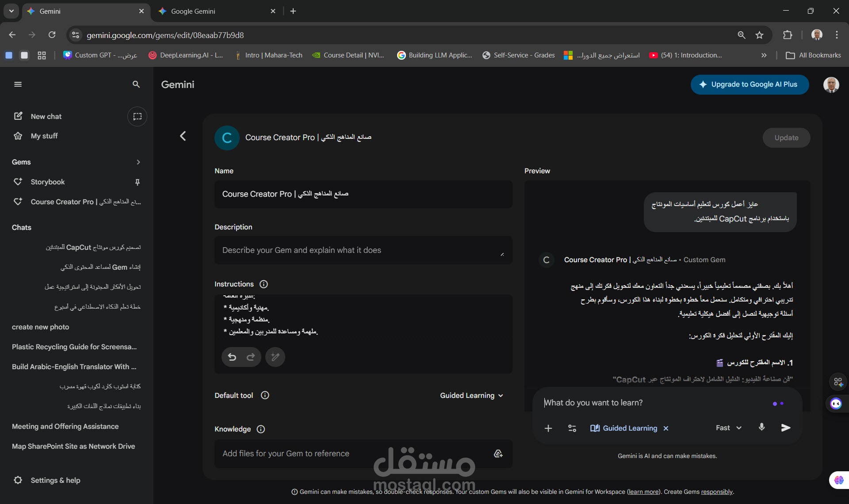Open chat 'Plastic Recycling Guide for Screensa...'
This screenshot has height=504, width=849.
(74, 347)
